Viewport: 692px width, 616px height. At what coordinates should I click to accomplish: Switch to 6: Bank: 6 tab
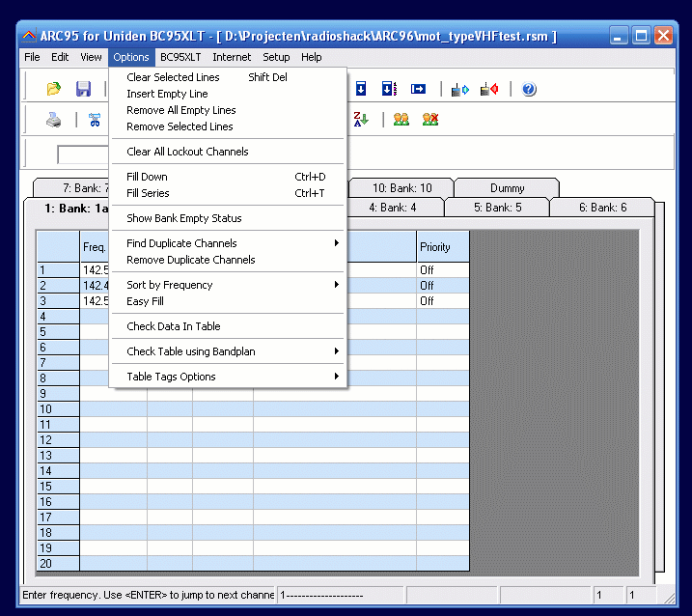pyautogui.click(x=602, y=208)
